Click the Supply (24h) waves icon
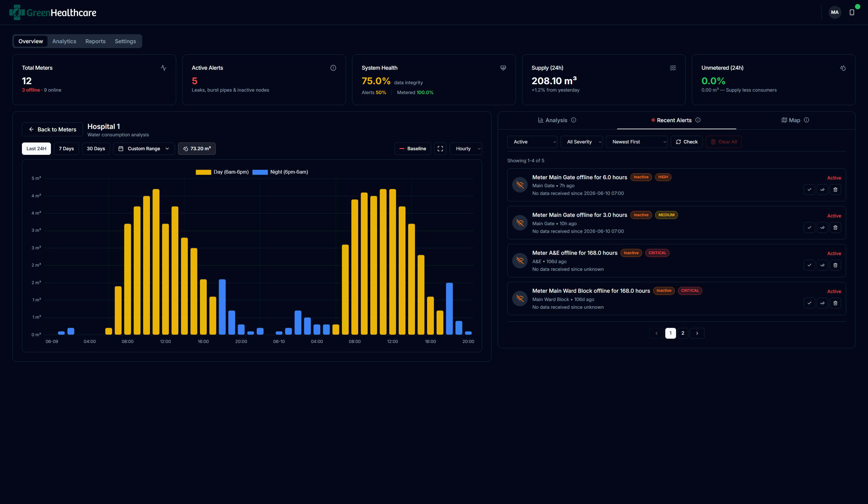Image resolution: width=868 pixels, height=504 pixels. pyautogui.click(x=673, y=68)
